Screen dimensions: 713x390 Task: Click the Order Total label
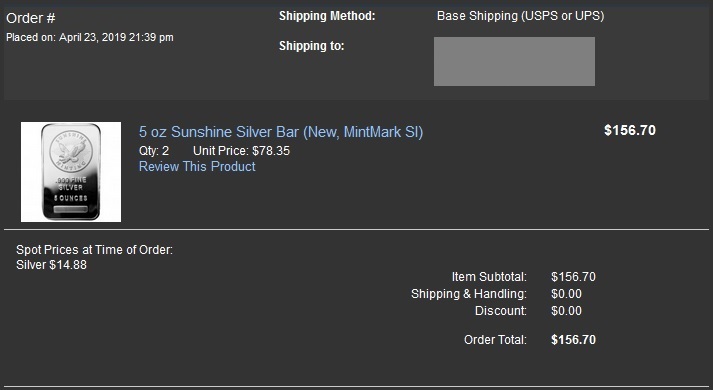[495, 340]
